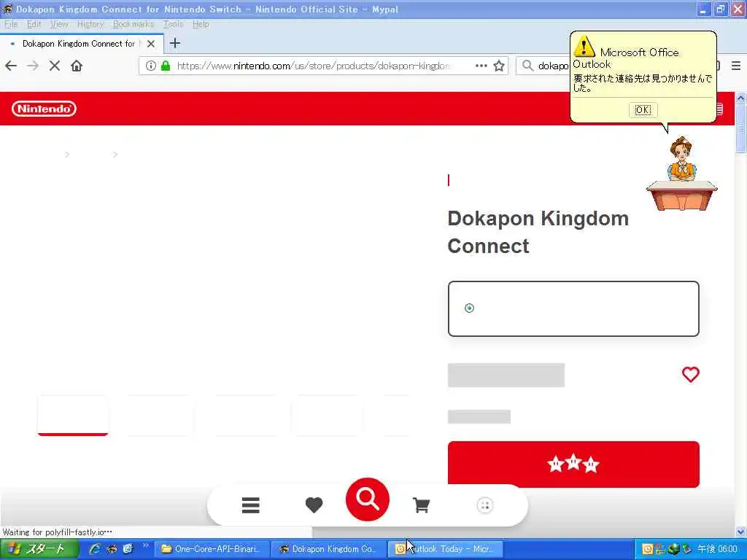This screenshot has width=747, height=560.
Task: Click the red button with three stars
Action: [x=573, y=464]
